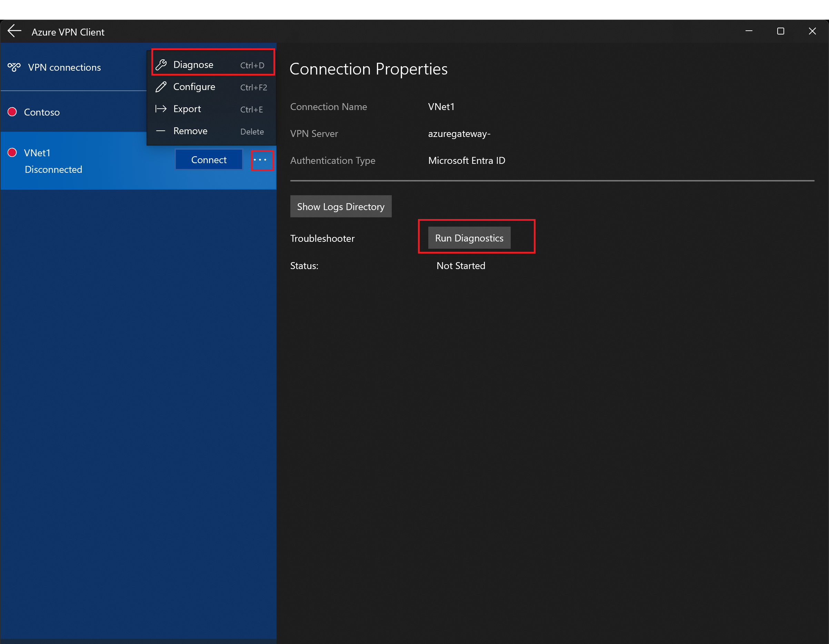
Task: Choose Remove from the context menu
Action: [x=191, y=131]
